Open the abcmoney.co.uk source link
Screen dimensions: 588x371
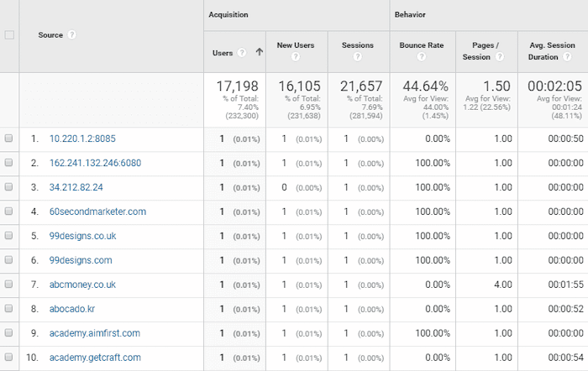point(82,285)
